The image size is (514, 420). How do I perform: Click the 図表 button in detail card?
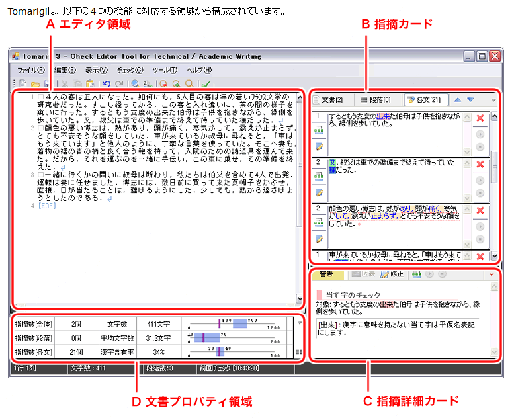(363, 274)
